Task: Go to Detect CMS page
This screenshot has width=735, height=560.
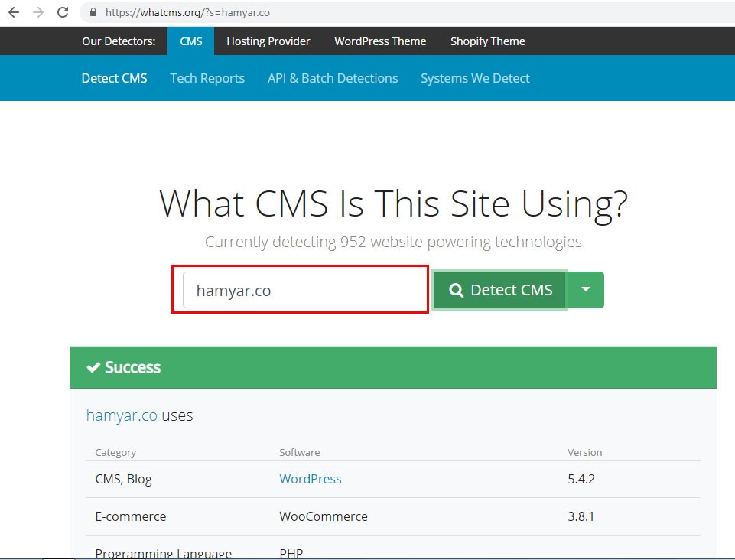Action: 115,78
